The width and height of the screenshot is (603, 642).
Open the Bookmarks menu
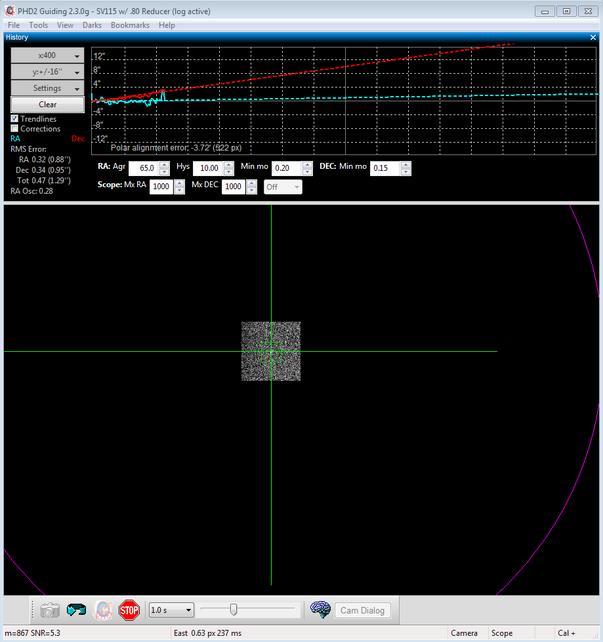click(x=130, y=25)
